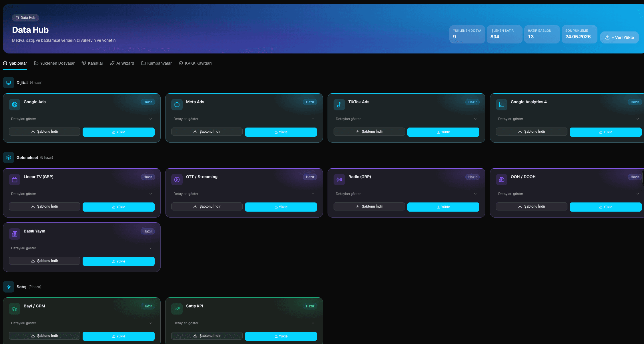The width and height of the screenshot is (644, 344).
Task: Expand Bayi / CRM details chevron
Action: pyautogui.click(x=151, y=323)
